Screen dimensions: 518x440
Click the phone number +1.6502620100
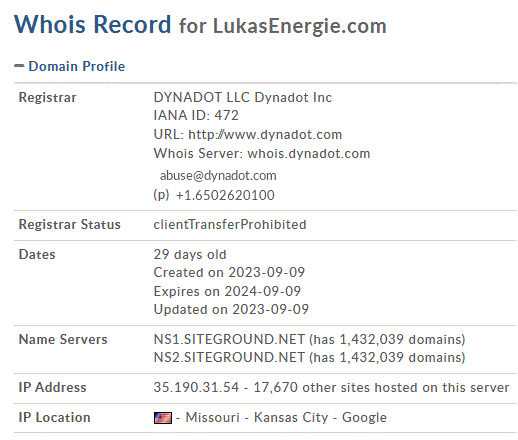225,195
